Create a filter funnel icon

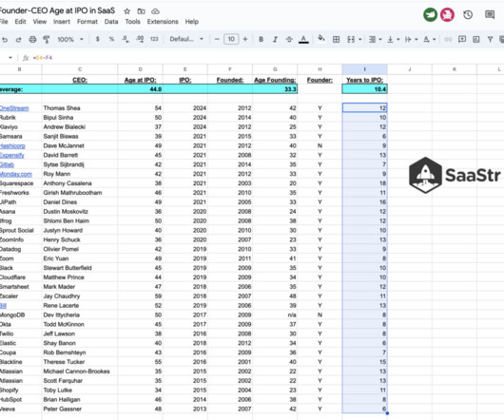(490, 39)
